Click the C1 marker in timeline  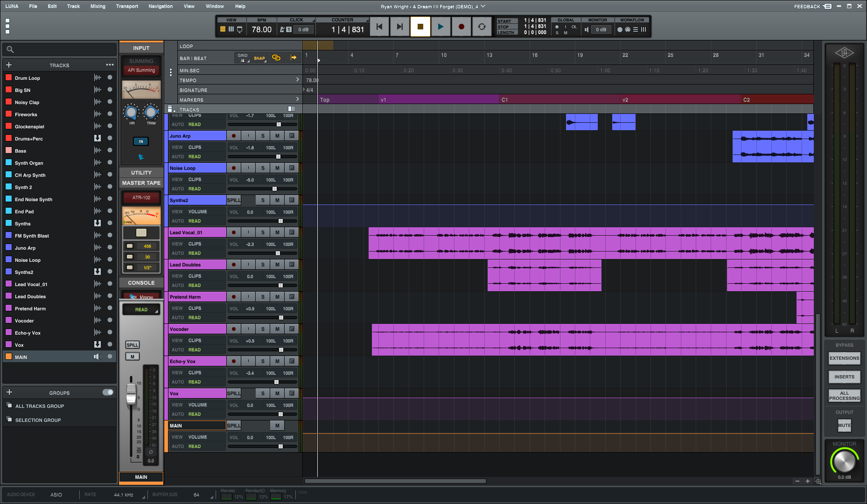click(x=504, y=100)
